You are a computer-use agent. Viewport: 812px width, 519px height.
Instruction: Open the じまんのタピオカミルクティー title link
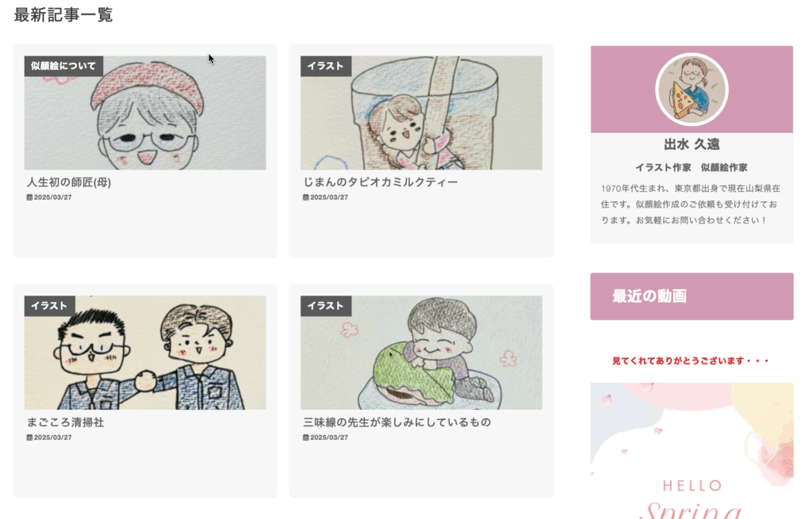pyautogui.click(x=381, y=182)
